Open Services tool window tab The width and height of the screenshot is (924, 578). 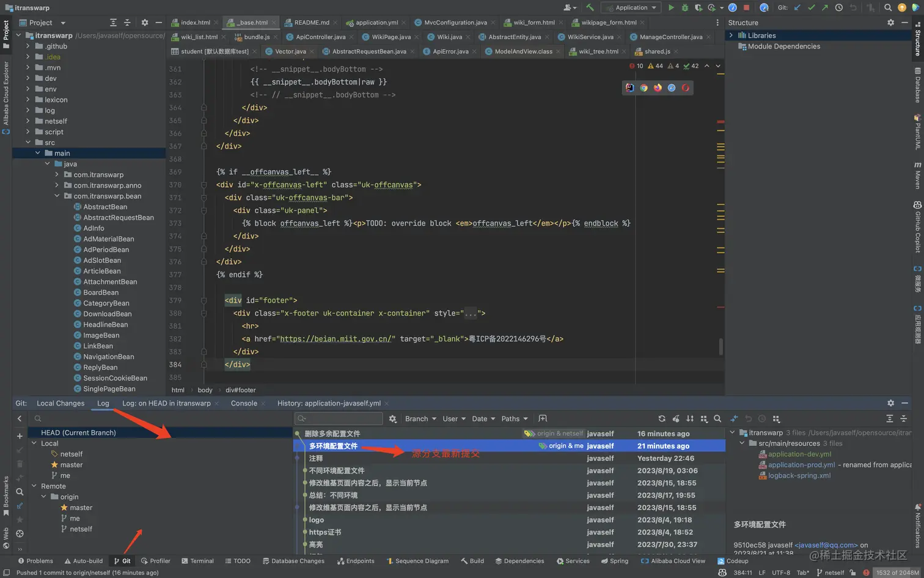coord(573,561)
